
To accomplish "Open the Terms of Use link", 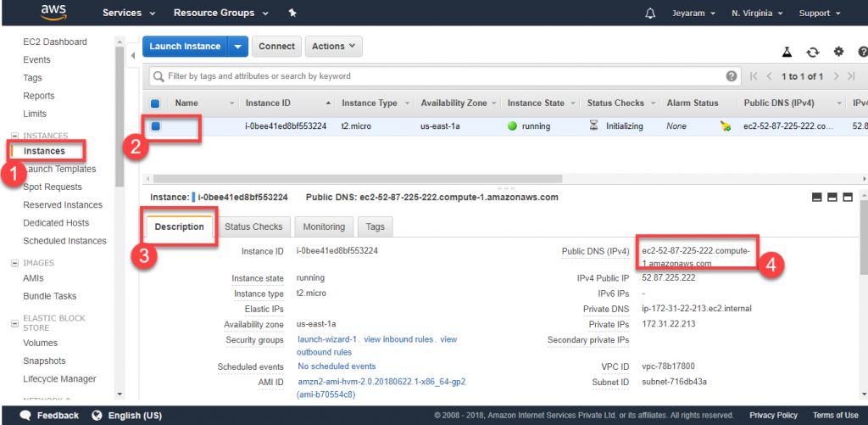I will pyautogui.click(x=835, y=415).
